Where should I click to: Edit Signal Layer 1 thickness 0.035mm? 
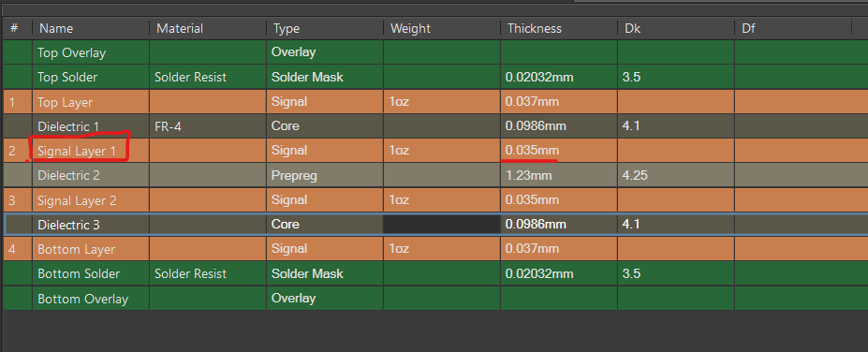click(532, 151)
